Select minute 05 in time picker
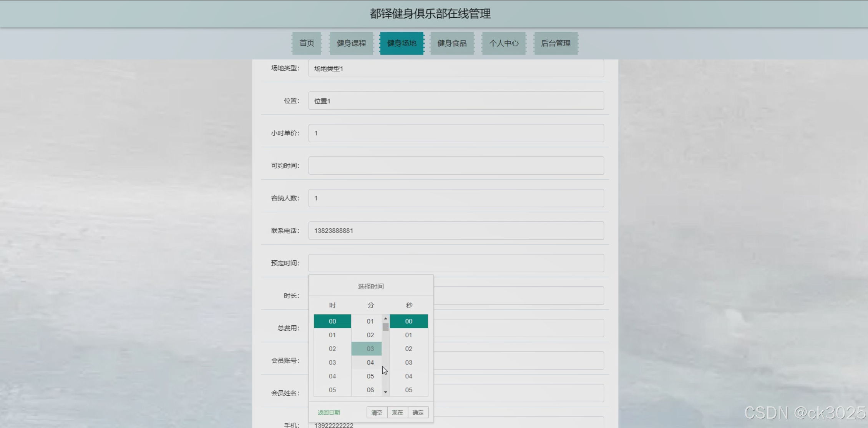Viewport: 868px width, 428px height. click(x=370, y=376)
